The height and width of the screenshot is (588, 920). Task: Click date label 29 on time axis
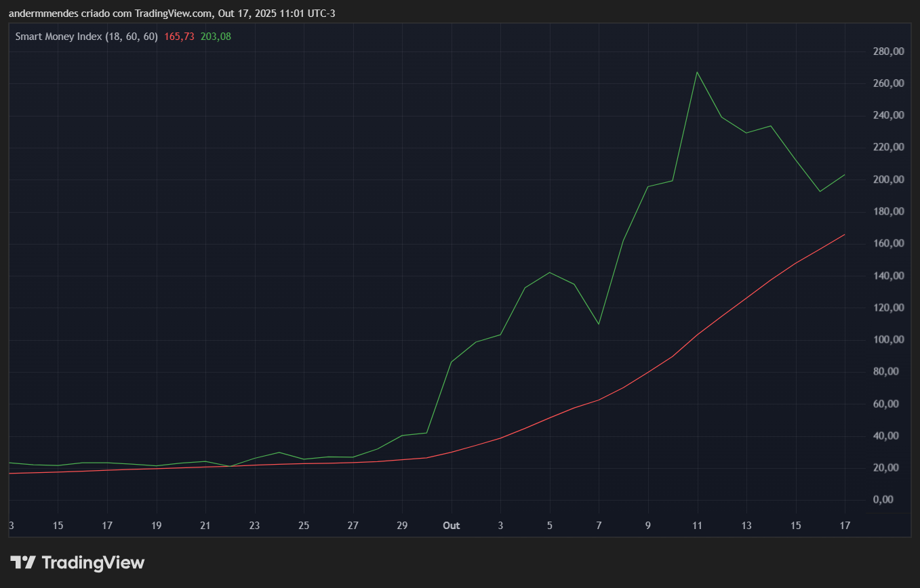402,526
